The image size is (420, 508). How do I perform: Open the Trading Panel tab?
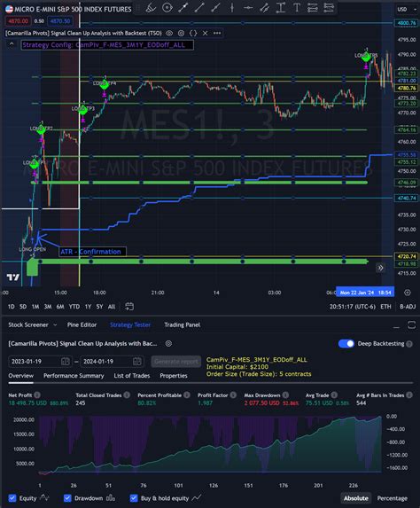click(x=182, y=324)
